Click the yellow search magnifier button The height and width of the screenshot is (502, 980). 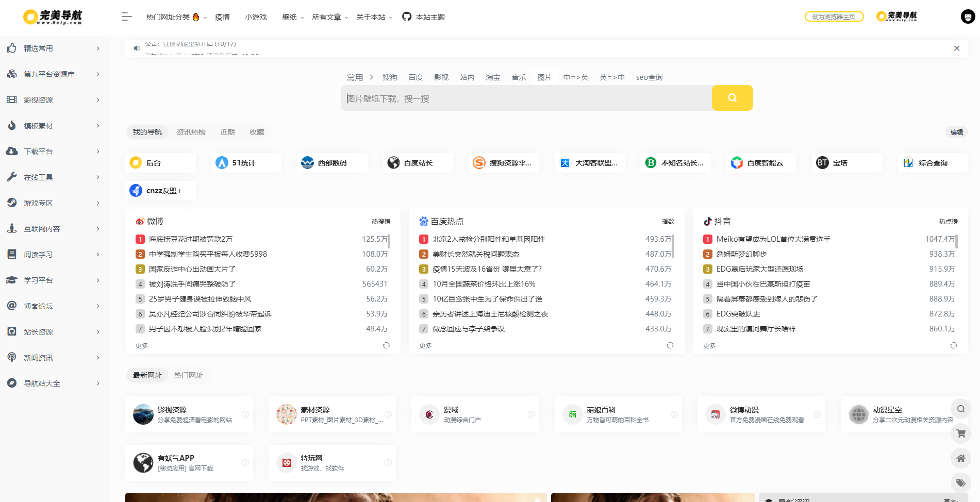732,98
